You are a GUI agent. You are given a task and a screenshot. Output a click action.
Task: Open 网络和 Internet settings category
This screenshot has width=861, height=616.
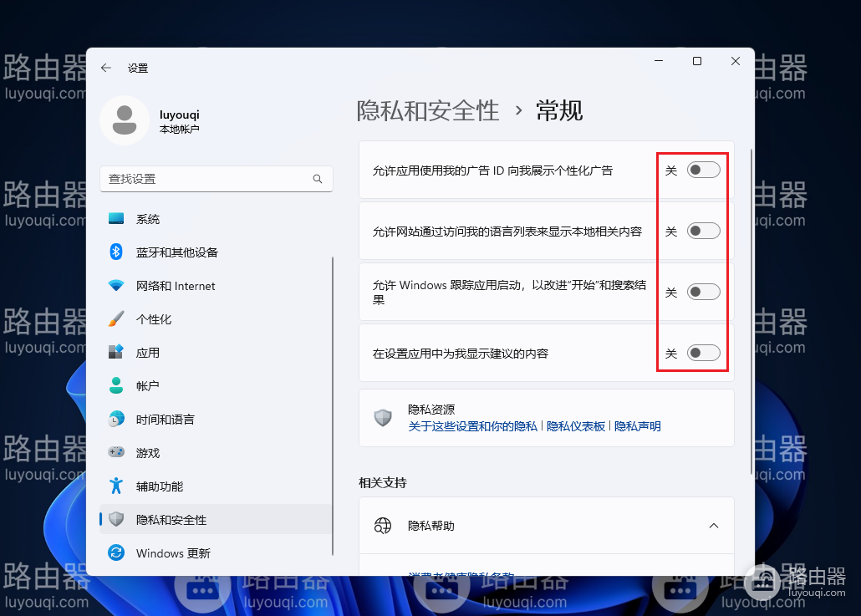point(216,286)
